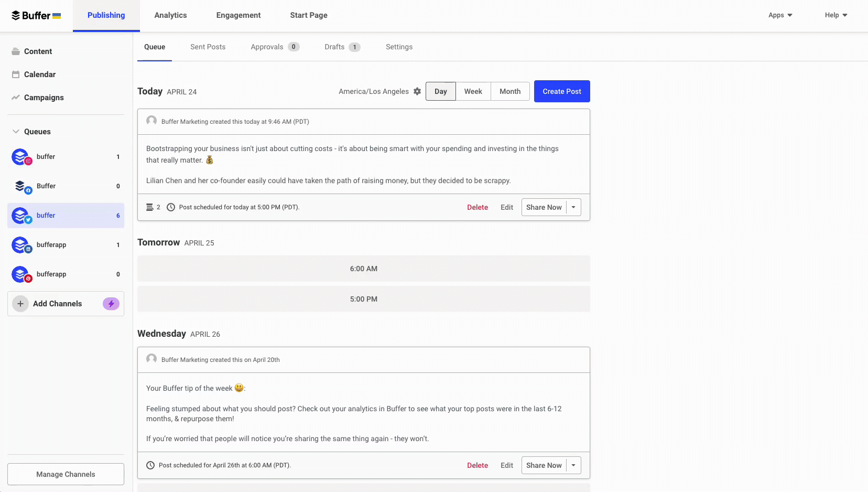Select the empty 6:00 AM slot tomorrow

click(363, 269)
